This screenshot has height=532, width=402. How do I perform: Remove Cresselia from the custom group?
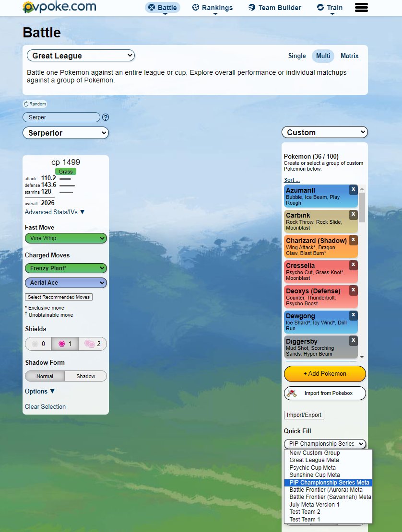point(353,265)
